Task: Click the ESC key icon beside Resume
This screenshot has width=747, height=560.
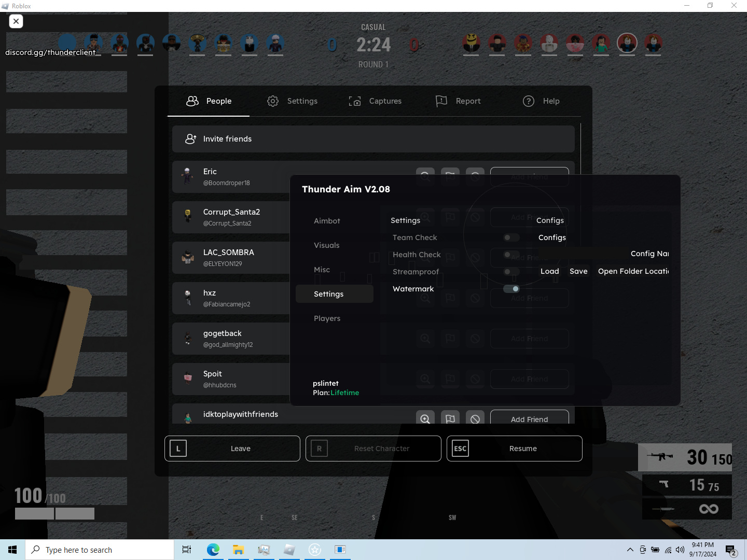Action: [460, 449]
